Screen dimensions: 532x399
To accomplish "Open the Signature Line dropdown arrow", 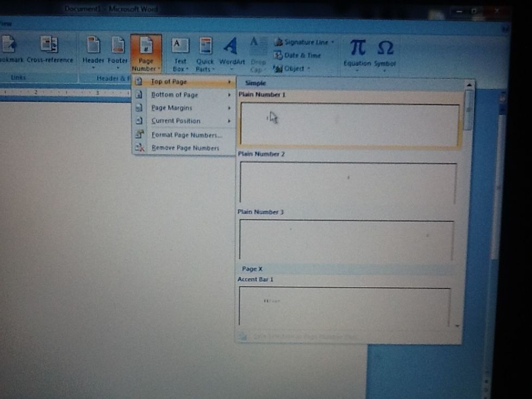I will coord(332,42).
